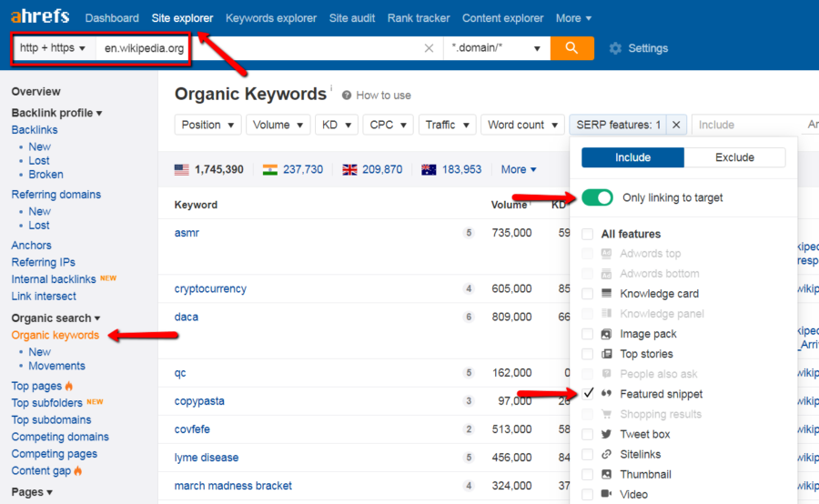Open the http + https protocol dropdown
This screenshot has height=504, width=819.
click(53, 48)
